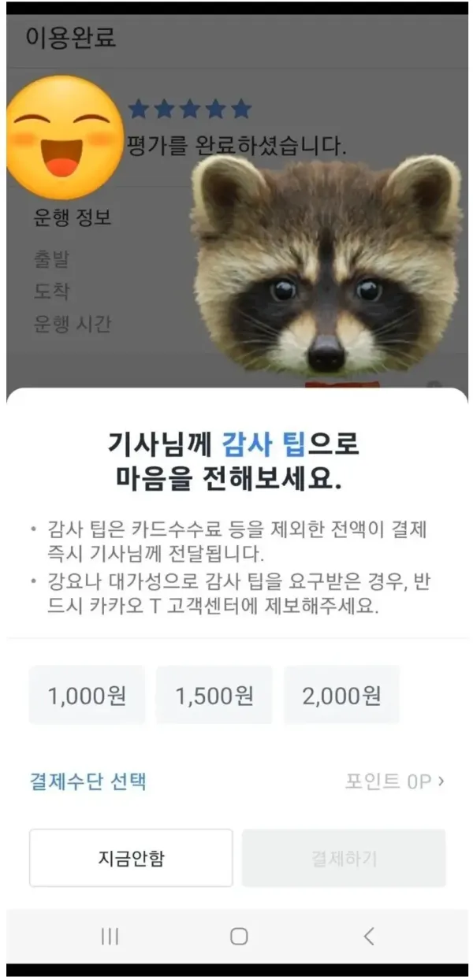The image size is (473, 980).
Task: Tap the Android recent apps icon
Action: 110,936
